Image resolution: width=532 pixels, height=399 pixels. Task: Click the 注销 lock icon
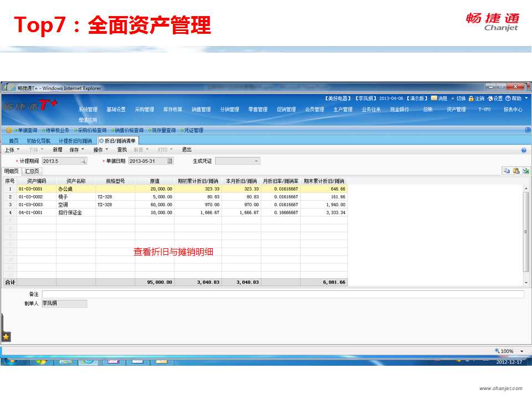pyautogui.click(x=471, y=98)
